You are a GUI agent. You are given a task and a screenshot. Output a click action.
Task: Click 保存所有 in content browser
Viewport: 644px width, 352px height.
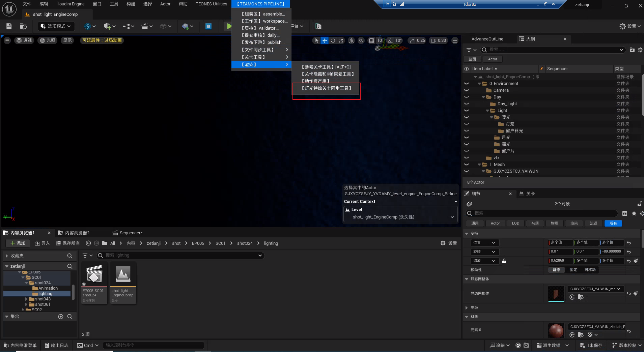68,243
